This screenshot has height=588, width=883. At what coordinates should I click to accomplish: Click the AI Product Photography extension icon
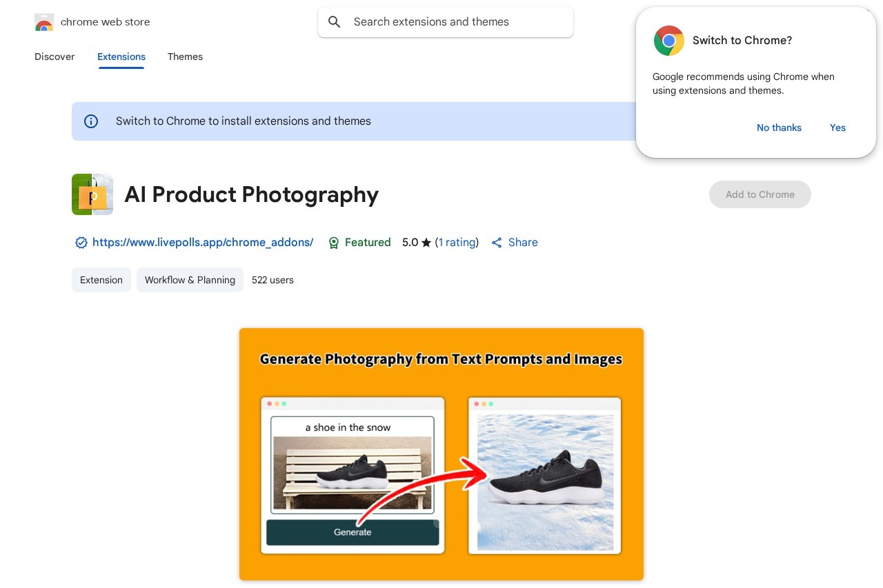click(92, 194)
